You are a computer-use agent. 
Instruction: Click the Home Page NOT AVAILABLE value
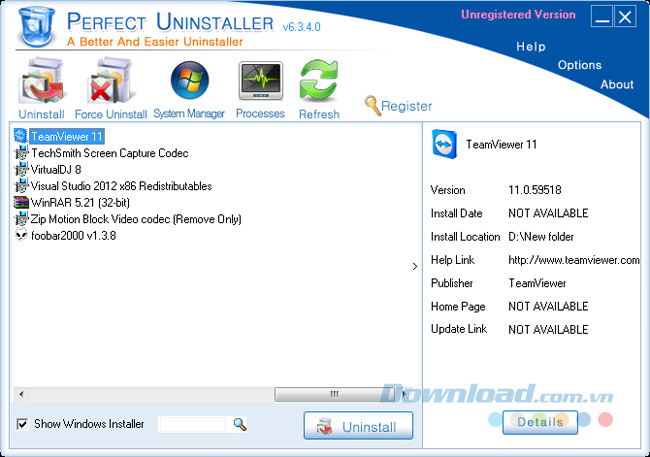[x=548, y=306]
